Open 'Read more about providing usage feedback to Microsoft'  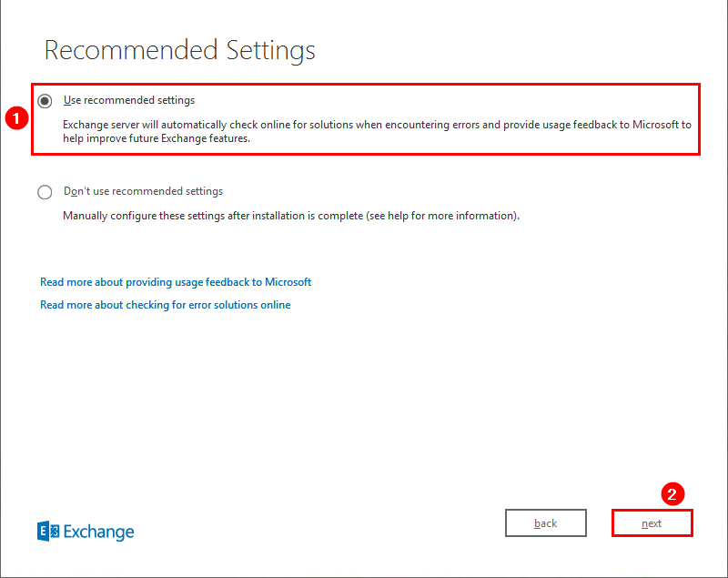[x=176, y=282]
